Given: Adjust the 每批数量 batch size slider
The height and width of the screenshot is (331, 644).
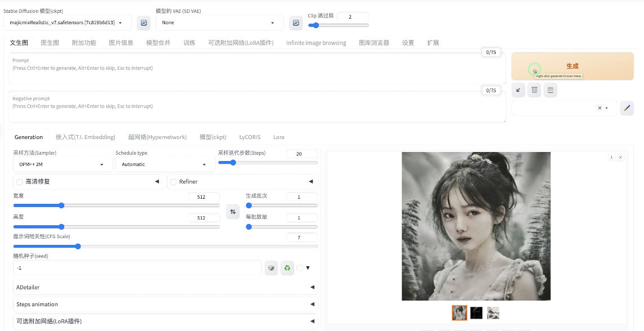Looking at the screenshot, I should [x=282, y=227].
